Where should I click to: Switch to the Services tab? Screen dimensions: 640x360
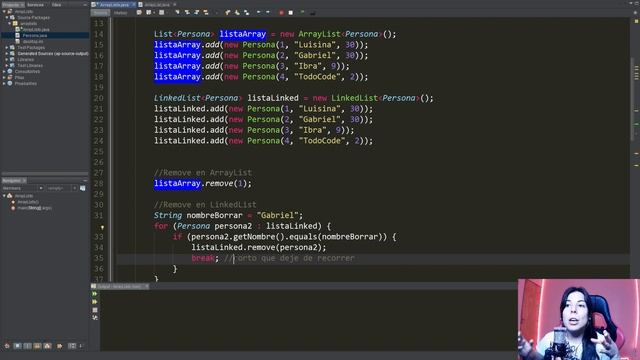(x=36, y=4)
